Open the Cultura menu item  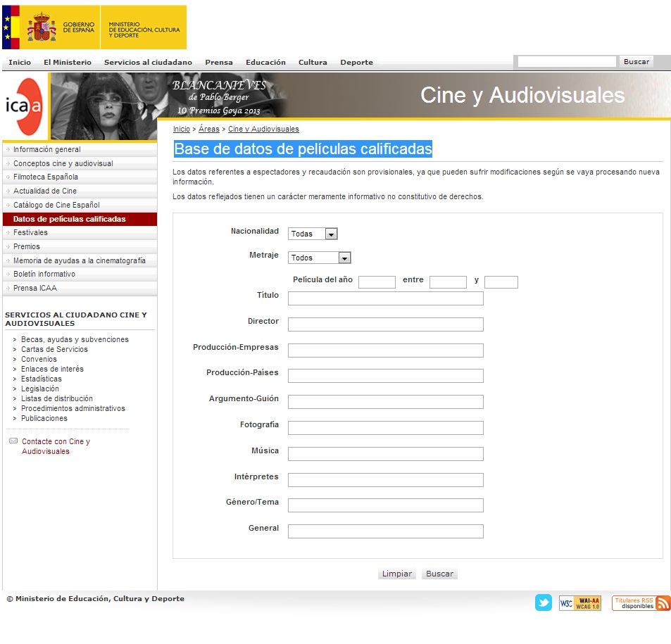click(x=313, y=63)
